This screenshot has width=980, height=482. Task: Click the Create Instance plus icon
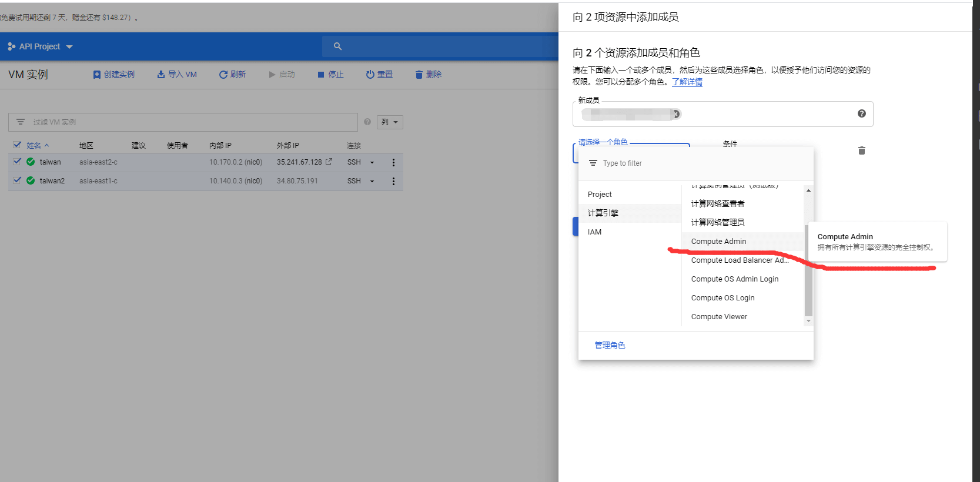(x=97, y=75)
